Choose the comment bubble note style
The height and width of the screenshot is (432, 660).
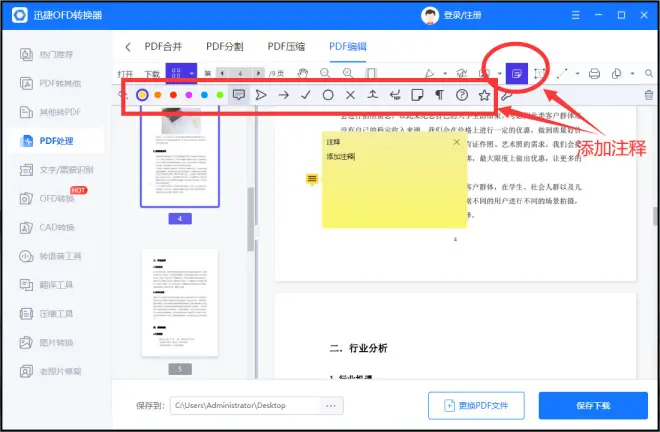239,95
